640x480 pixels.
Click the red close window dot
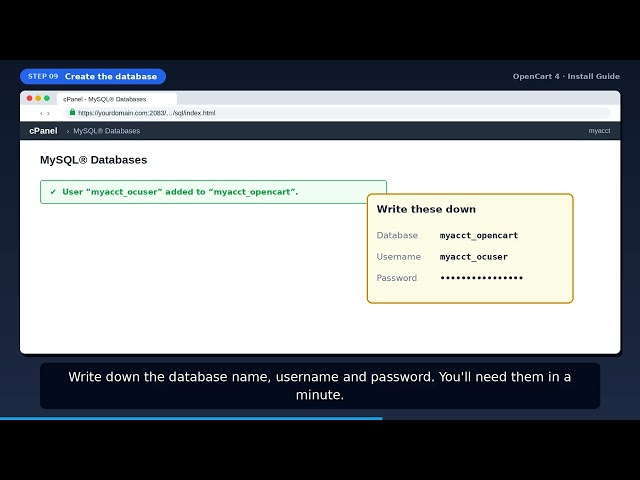click(x=29, y=98)
